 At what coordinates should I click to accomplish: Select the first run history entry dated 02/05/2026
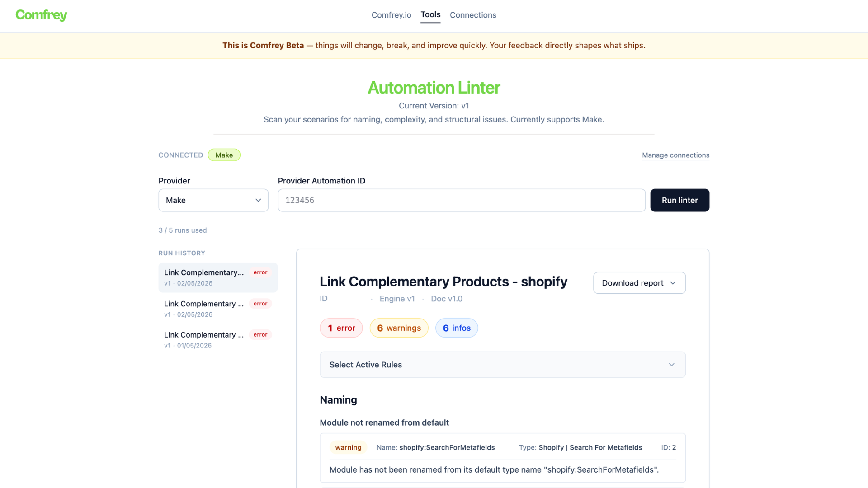pyautogui.click(x=218, y=277)
